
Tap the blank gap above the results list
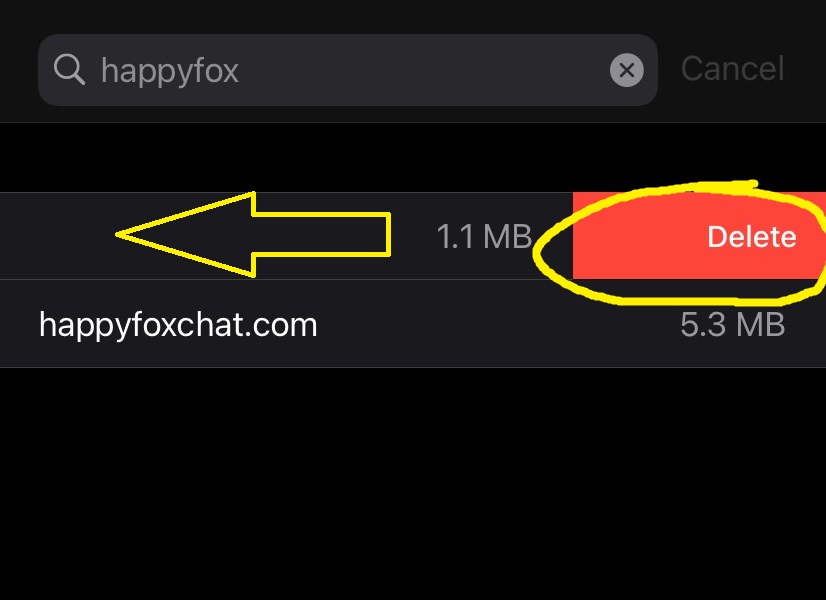(413, 158)
